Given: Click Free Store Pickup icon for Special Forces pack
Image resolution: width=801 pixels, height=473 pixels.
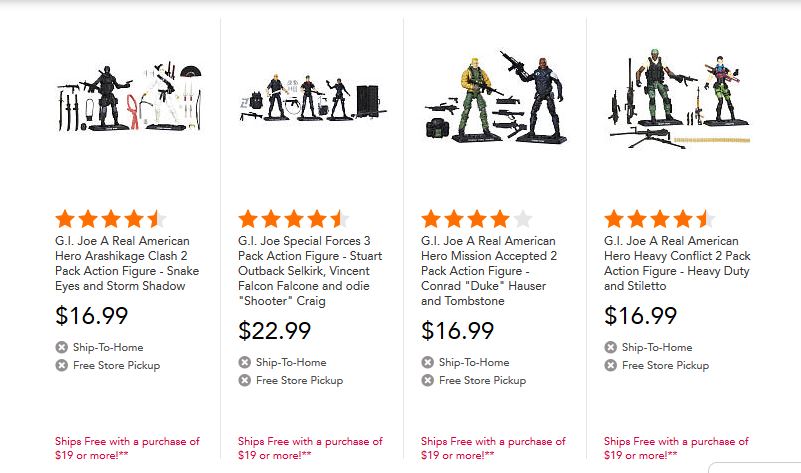Looking at the screenshot, I should (245, 380).
